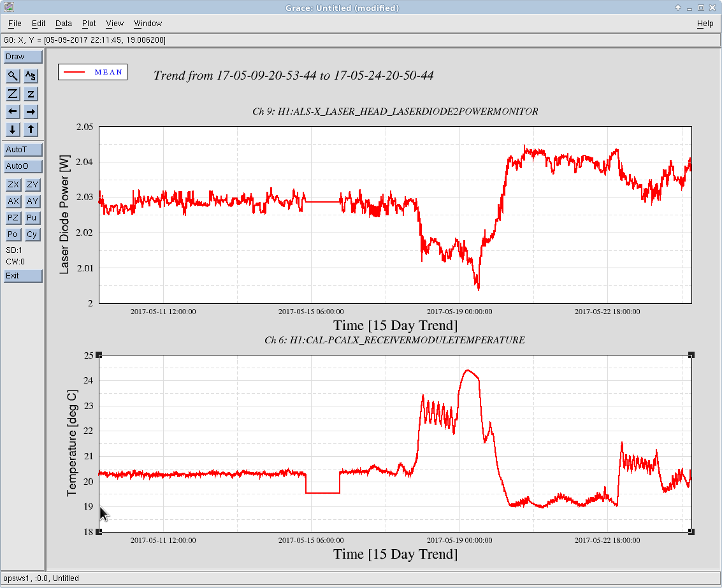Click the AutoT autotick button
Image resolution: width=722 pixels, height=588 pixels.
point(23,150)
